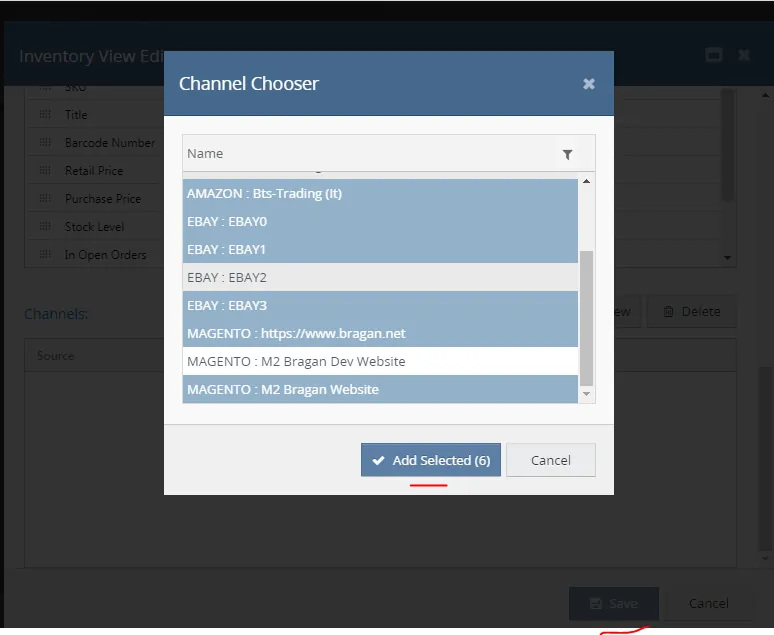Click the trash icon on Delete button
The height and width of the screenshot is (635, 774).
[x=668, y=312]
